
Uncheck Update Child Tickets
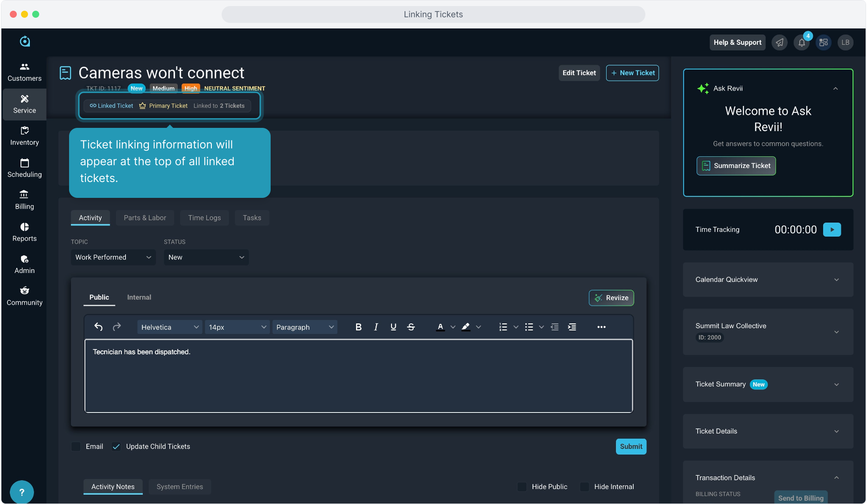[116, 447]
